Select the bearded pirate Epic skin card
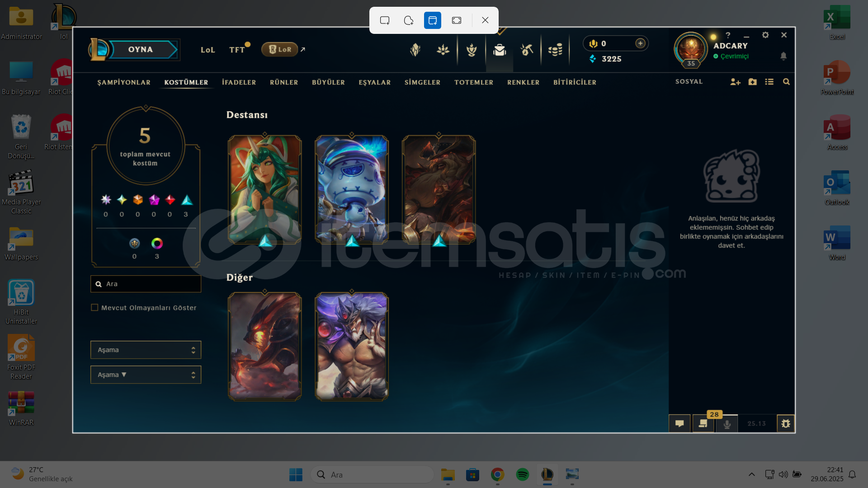The width and height of the screenshot is (868, 488). (x=439, y=190)
